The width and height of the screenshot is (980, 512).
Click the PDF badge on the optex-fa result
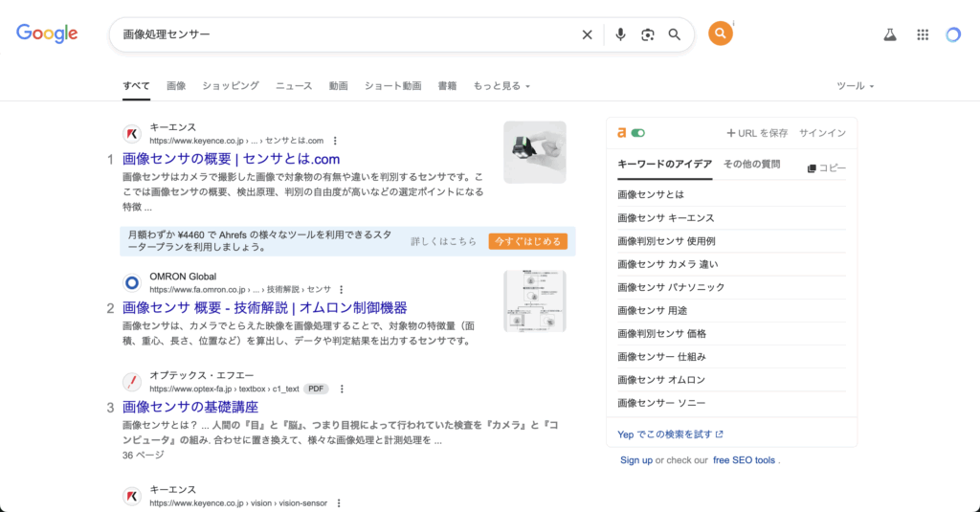[316, 389]
